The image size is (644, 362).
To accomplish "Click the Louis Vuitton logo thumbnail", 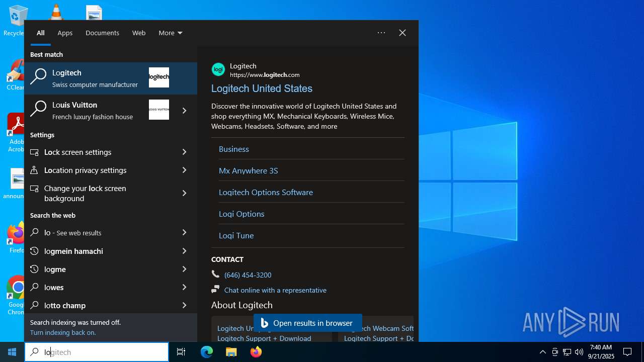I will click(x=159, y=110).
